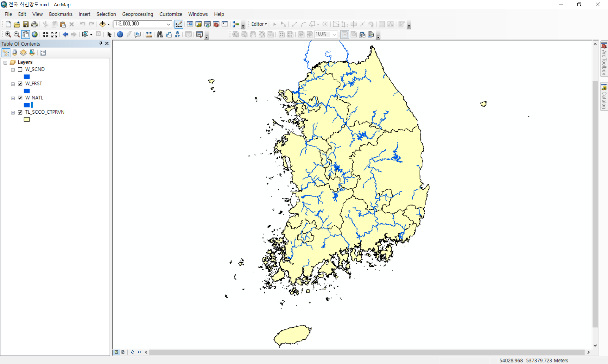Click the horizontal scrollbar track
The width and height of the screenshot is (608, 364).
pyautogui.click(x=367, y=352)
